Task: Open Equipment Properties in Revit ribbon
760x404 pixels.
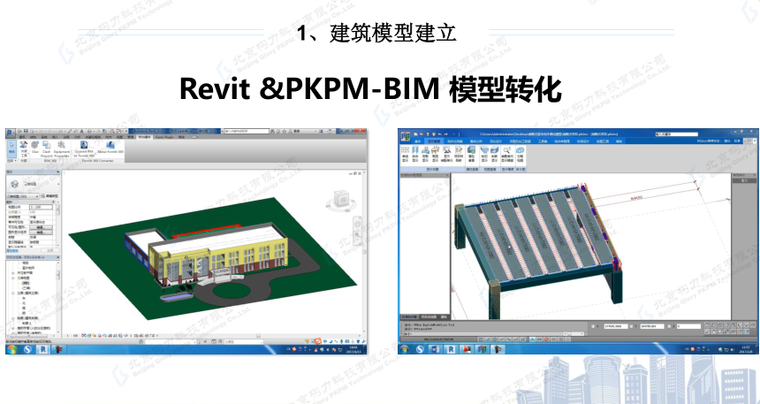Action: point(62,149)
